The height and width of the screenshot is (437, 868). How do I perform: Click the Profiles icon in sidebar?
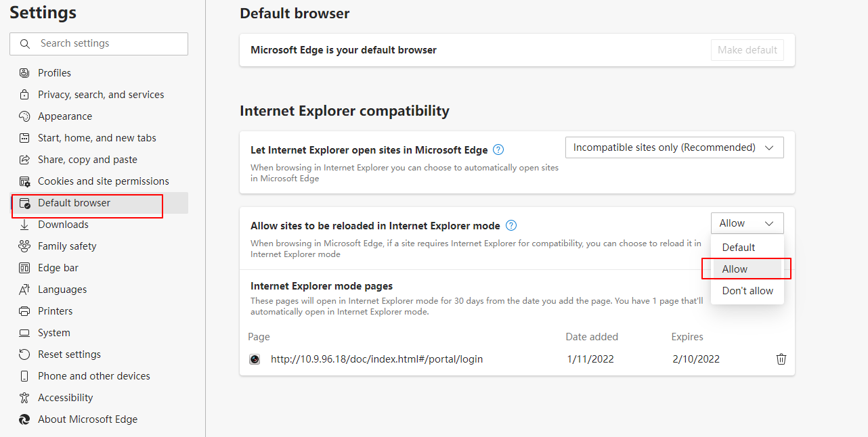click(x=24, y=73)
